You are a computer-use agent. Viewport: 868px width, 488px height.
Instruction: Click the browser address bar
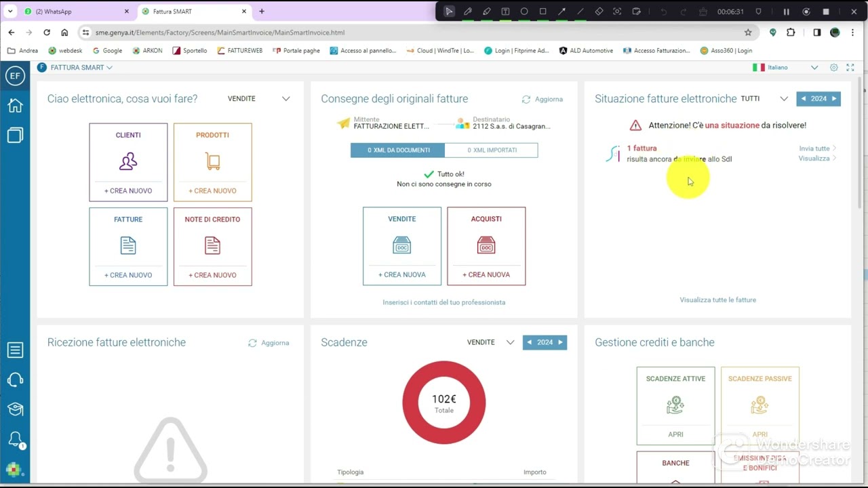coord(414,33)
